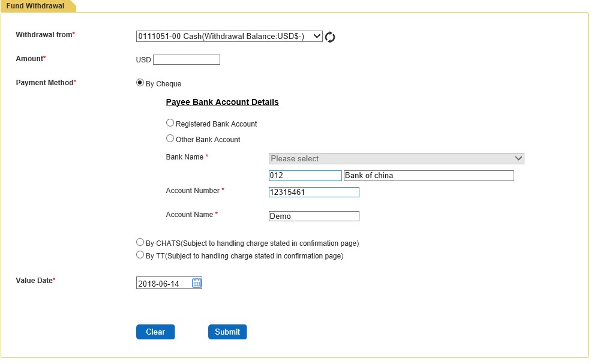Click the Bank of china name field
The width and height of the screenshot is (591, 364).
(429, 176)
